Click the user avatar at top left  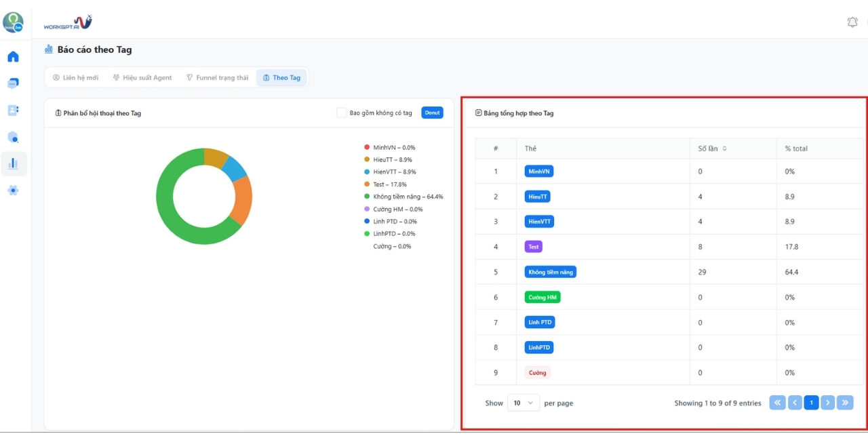(13, 22)
